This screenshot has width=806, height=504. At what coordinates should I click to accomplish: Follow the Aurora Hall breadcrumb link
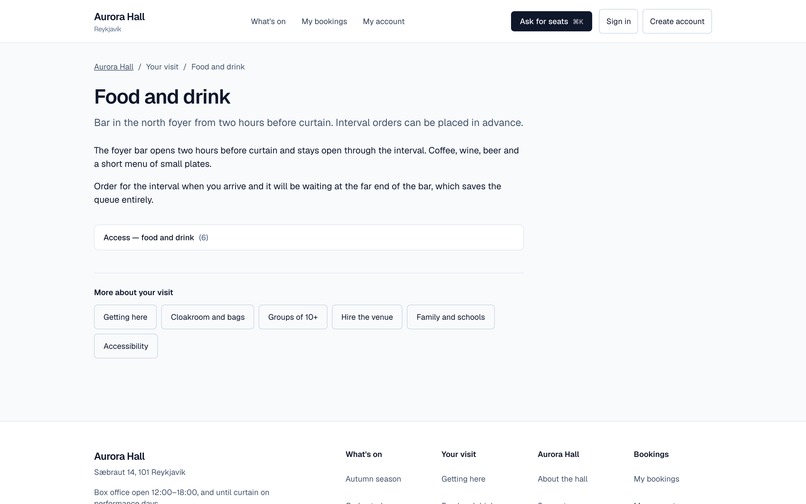click(x=114, y=67)
